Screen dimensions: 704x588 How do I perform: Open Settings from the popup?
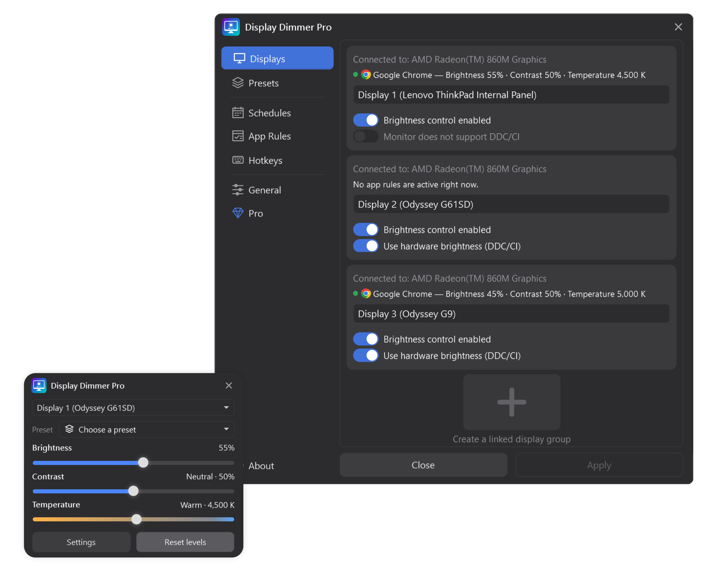tap(81, 542)
